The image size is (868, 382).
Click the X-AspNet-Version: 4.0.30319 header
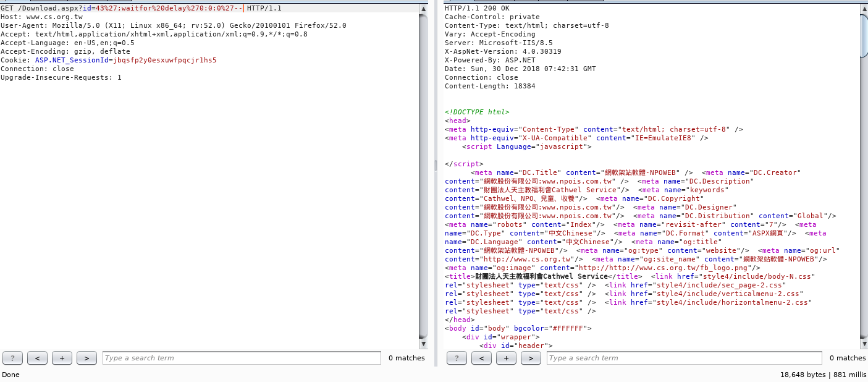(x=503, y=51)
